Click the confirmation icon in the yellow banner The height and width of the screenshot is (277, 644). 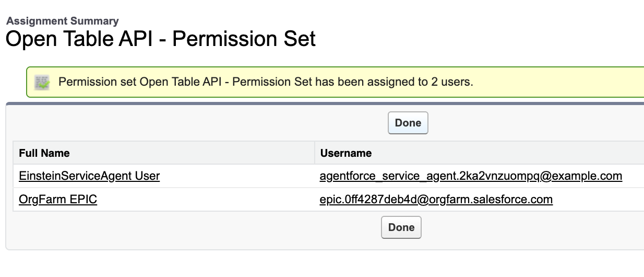pos(42,82)
